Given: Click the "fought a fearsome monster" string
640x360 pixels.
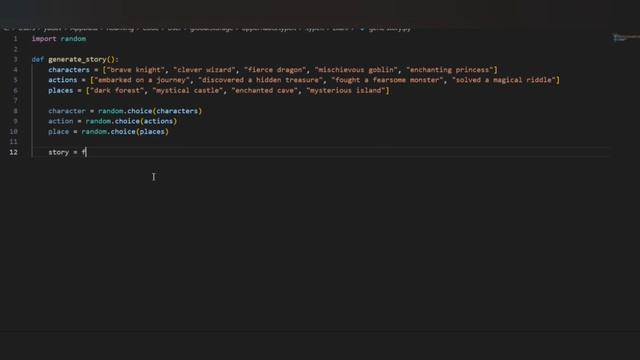Looking at the screenshot, I should pyautogui.click(x=387, y=80).
